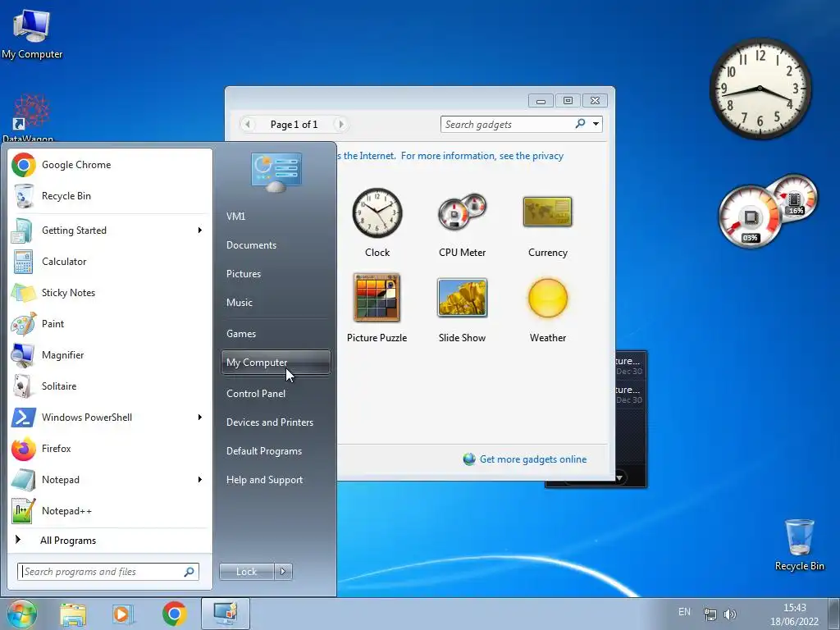The width and height of the screenshot is (840, 630).
Task: Open Windows Media Player from taskbar
Action: click(123, 614)
